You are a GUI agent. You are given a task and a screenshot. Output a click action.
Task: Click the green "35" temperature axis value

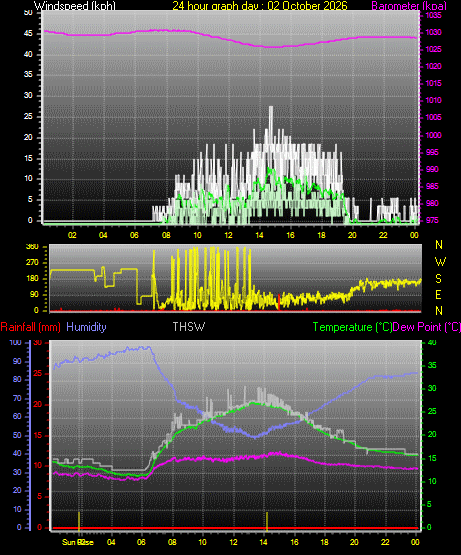coord(432,365)
